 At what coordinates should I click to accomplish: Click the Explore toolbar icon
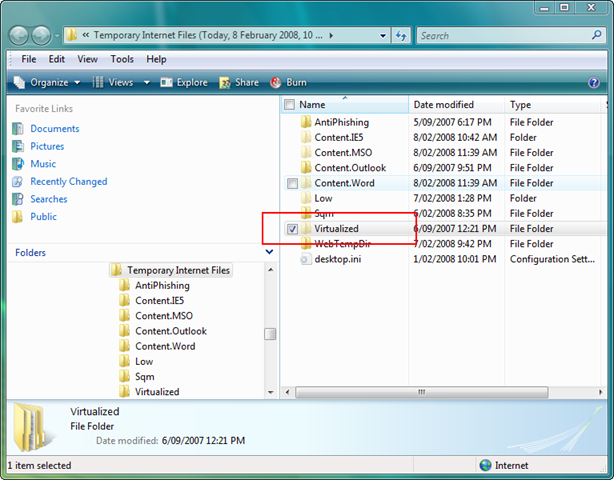pos(167,83)
